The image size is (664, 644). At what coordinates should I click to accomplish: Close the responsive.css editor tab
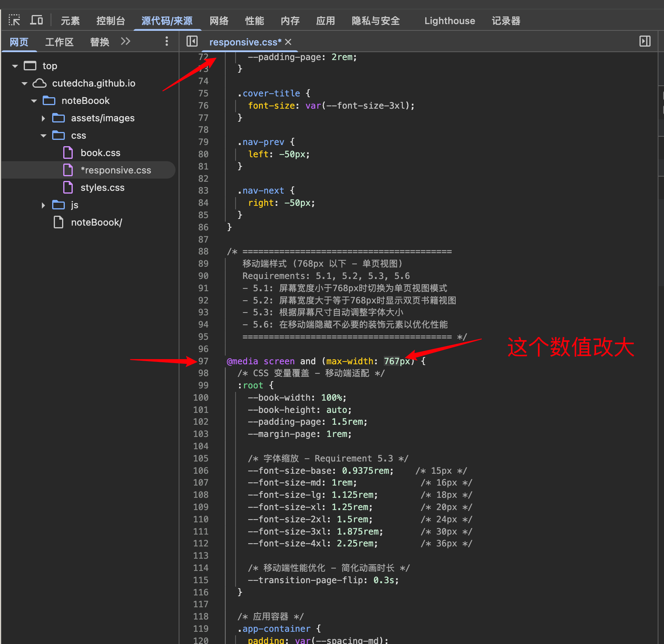[288, 42]
